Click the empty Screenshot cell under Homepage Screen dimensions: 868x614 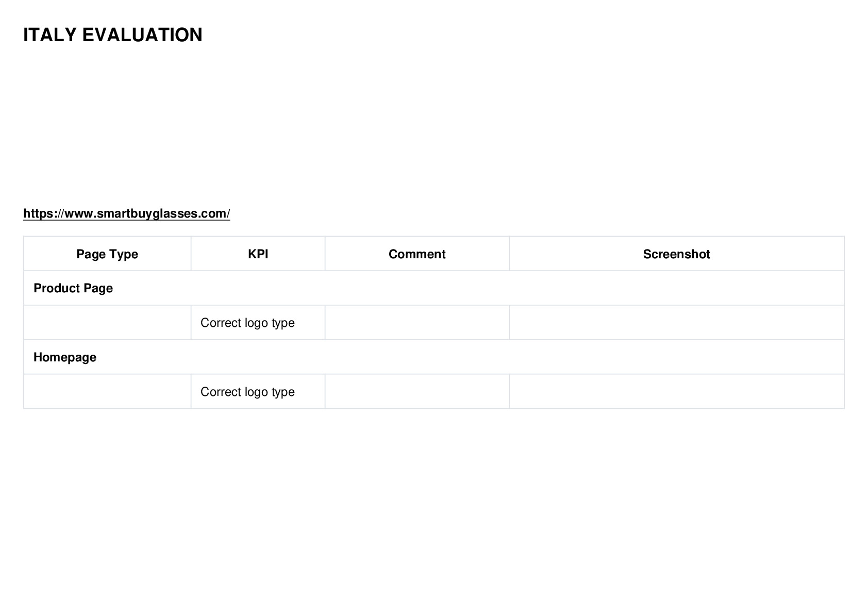[677, 392]
